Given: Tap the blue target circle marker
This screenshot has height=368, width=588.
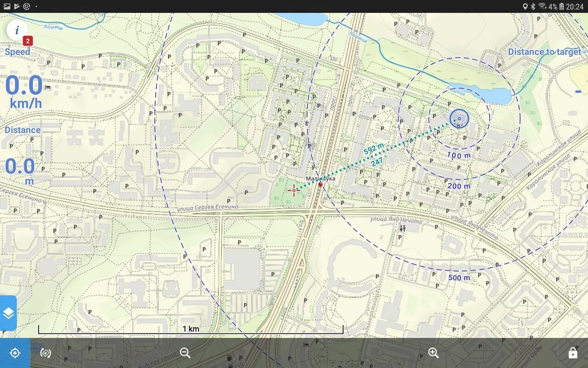Looking at the screenshot, I should pos(459,119).
